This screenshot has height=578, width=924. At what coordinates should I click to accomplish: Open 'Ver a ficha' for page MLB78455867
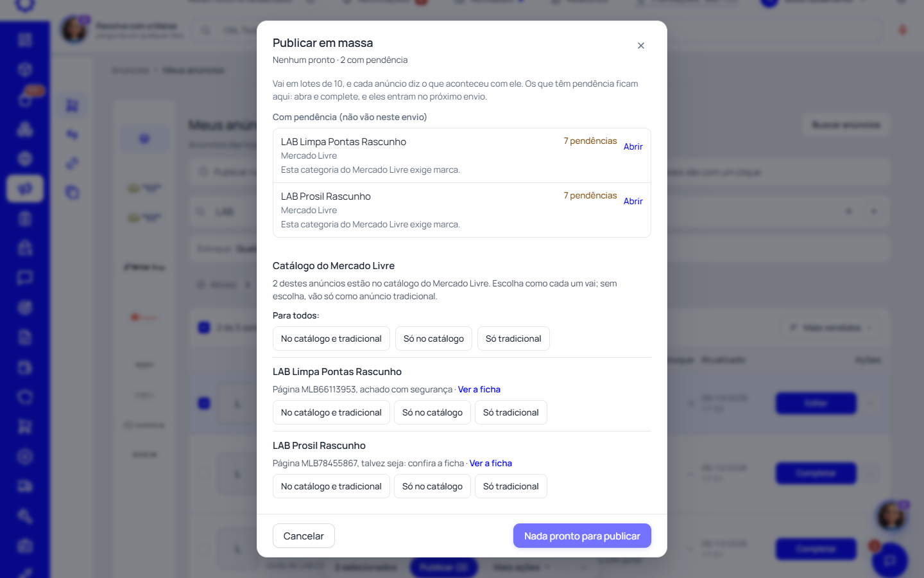(490, 463)
